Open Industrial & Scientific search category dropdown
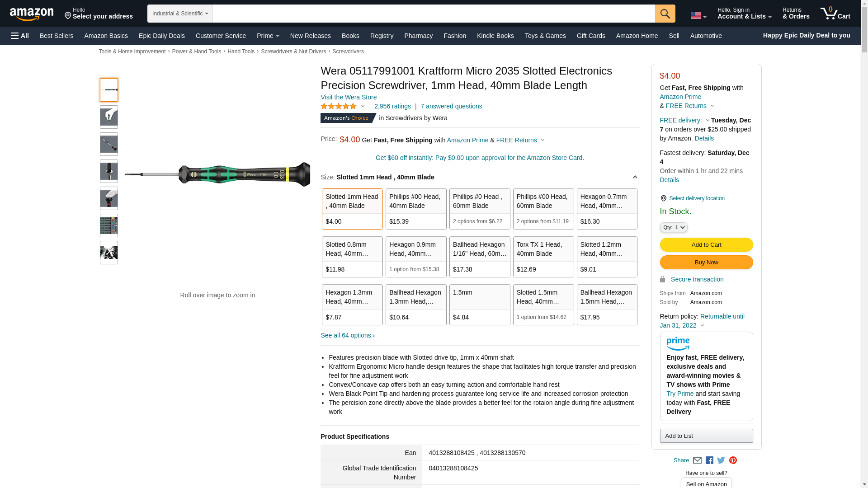Image resolution: width=868 pixels, height=488 pixels. [179, 14]
